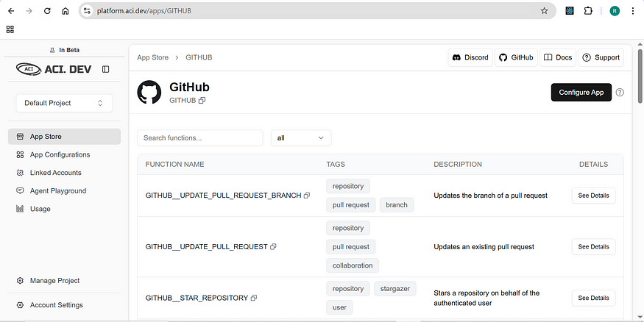Click the 'user' tag

pyautogui.click(x=339, y=307)
